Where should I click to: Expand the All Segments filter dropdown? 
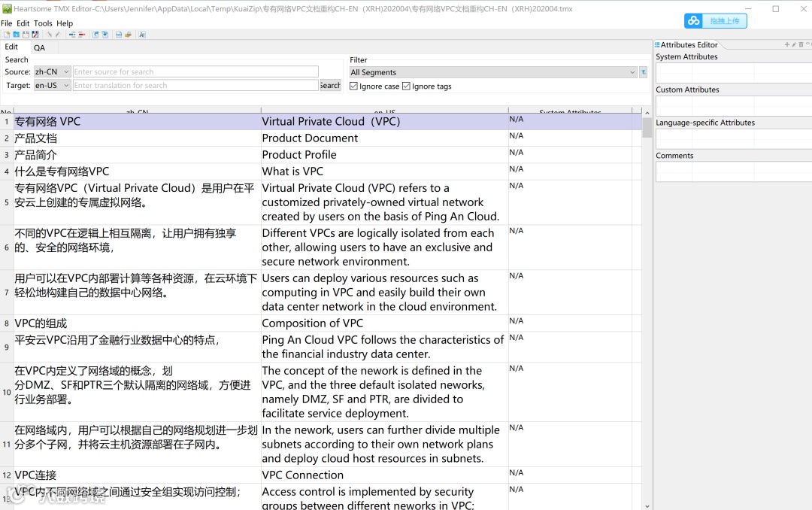pos(493,72)
